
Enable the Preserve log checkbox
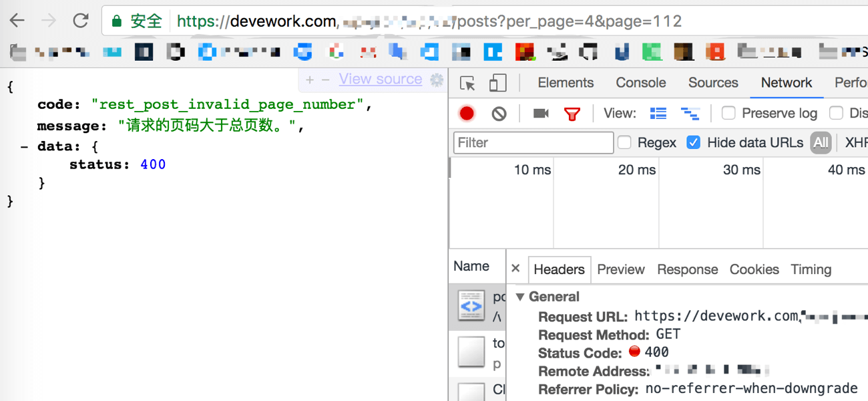click(728, 114)
